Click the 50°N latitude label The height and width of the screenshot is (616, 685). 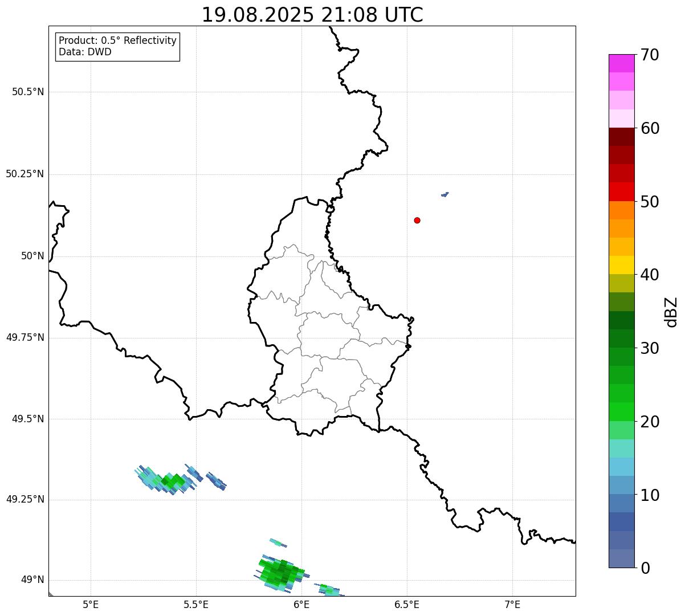[32, 256]
